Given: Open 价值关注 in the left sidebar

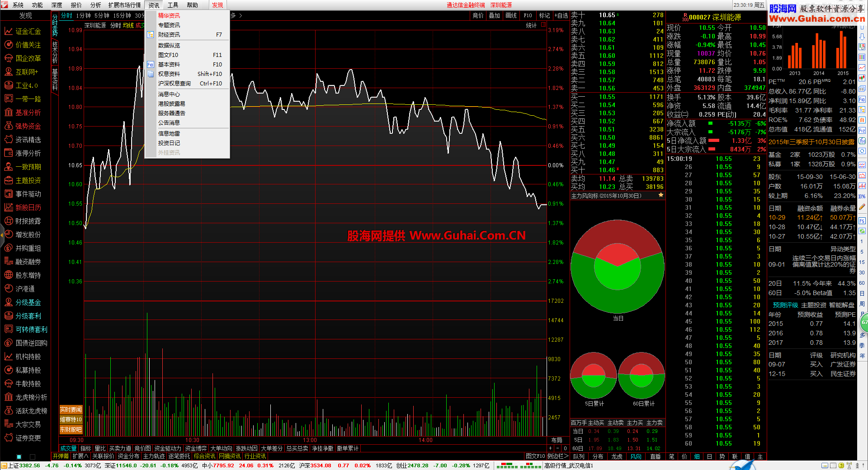Looking at the screenshot, I should coord(23,45).
